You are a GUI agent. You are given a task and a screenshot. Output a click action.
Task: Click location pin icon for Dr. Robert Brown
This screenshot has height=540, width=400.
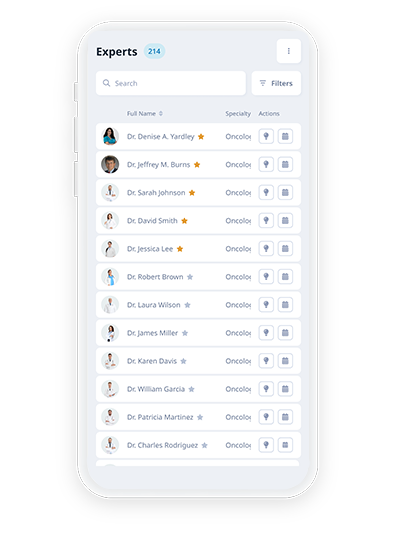click(266, 277)
